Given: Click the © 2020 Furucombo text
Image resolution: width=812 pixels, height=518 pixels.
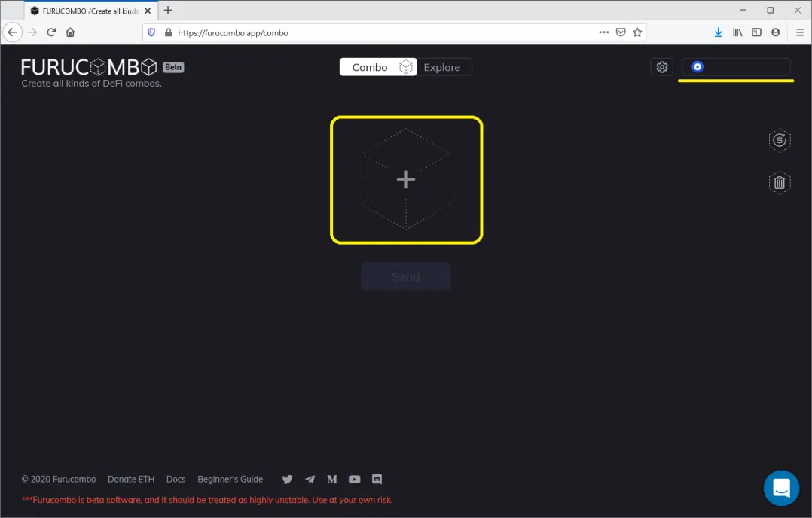Looking at the screenshot, I should (x=59, y=479).
